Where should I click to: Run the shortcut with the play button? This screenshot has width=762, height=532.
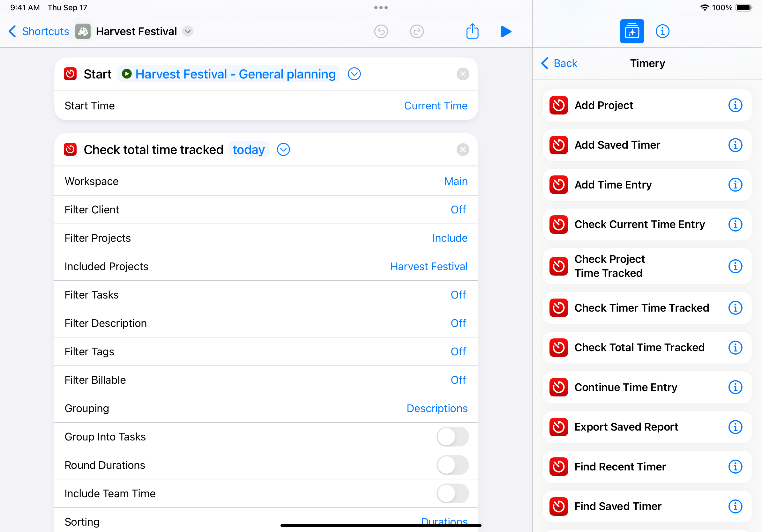[506, 32]
